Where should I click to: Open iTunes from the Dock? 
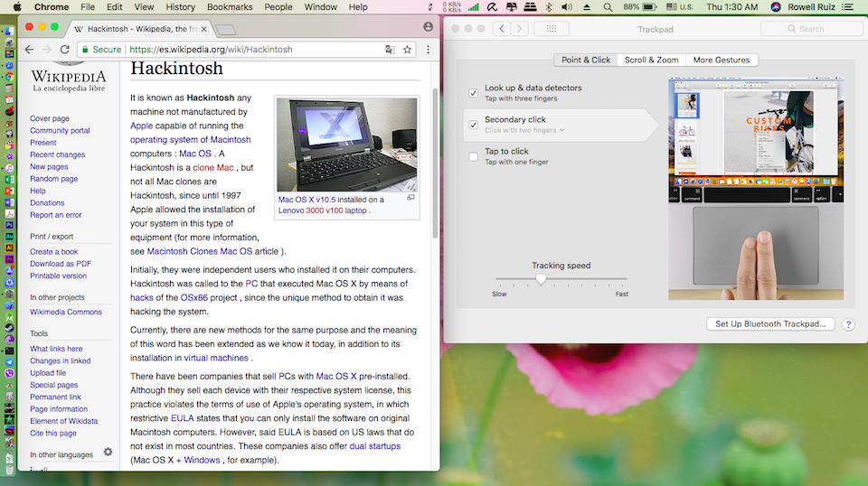[x=9, y=168]
